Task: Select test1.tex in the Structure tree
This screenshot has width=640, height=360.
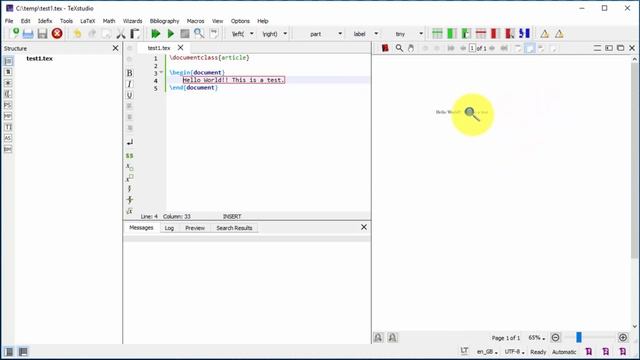Action: pos(39,58)
